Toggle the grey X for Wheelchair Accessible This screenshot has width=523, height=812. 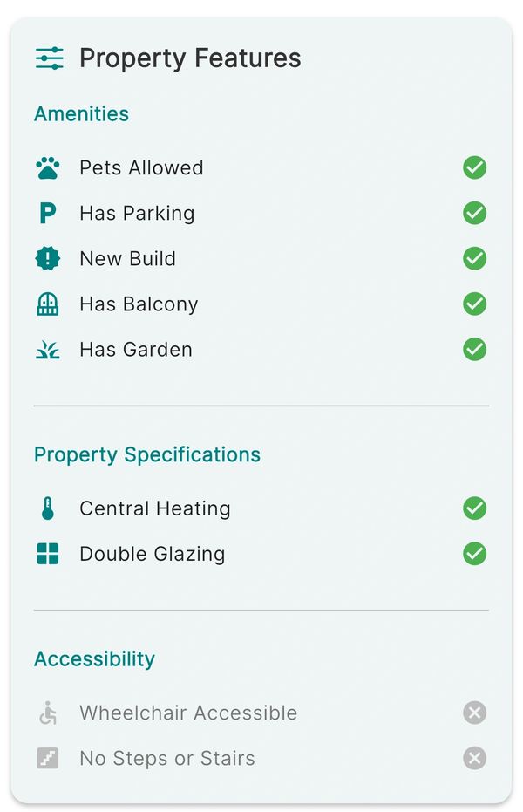(474, 713)
